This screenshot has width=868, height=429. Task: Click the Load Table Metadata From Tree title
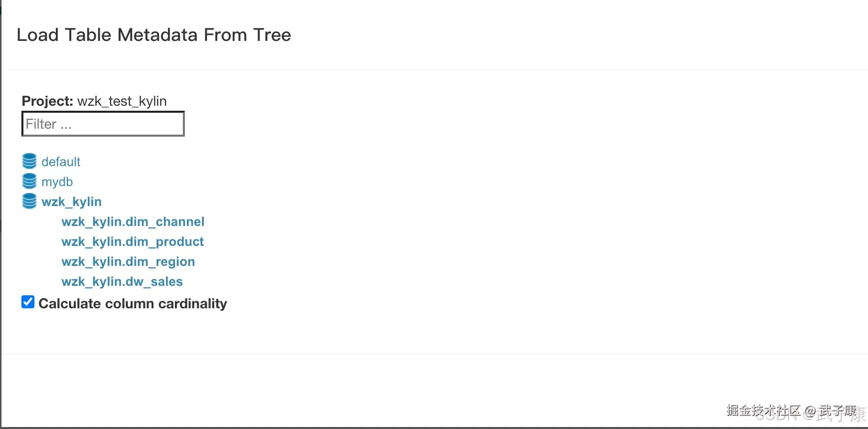tap(153, 35)
